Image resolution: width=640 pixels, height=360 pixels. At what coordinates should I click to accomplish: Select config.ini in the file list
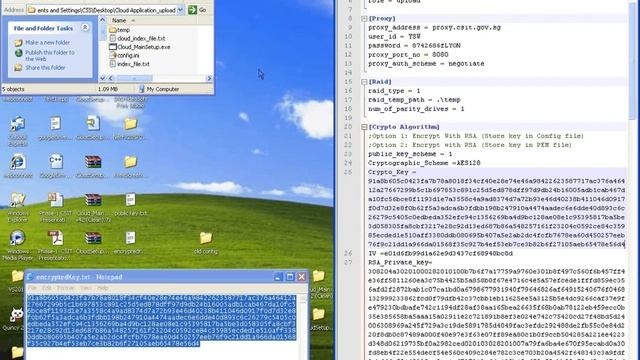124,56
